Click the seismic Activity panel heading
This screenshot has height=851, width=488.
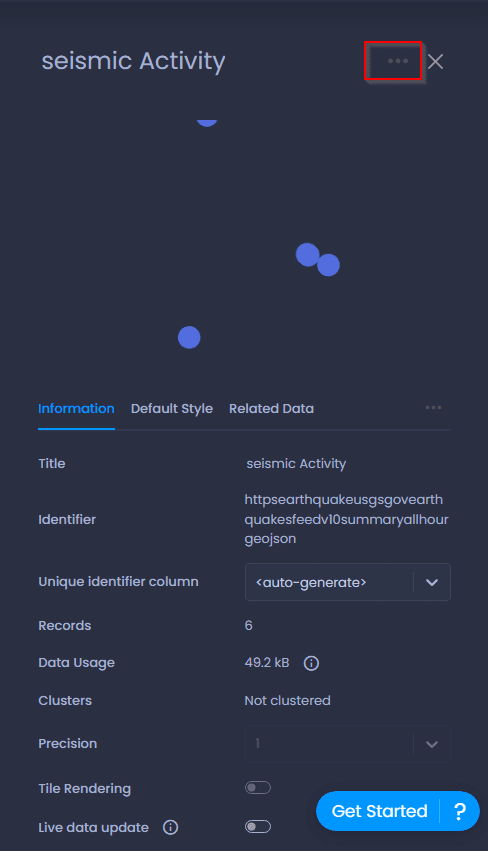(134, 61)
